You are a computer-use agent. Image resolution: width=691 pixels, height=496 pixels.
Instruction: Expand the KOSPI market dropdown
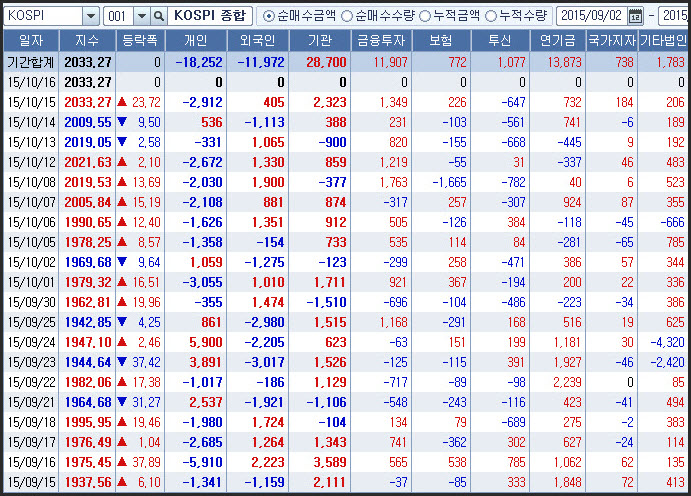pos(91,17)
